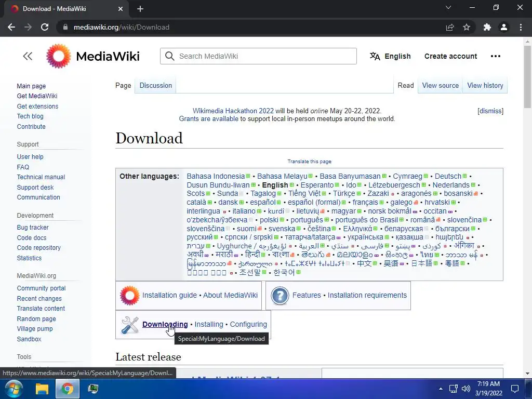Image resolution: width=532 pixels, height=399 pixels.
Task: Click the network tray icon
Action: point(453,389)
